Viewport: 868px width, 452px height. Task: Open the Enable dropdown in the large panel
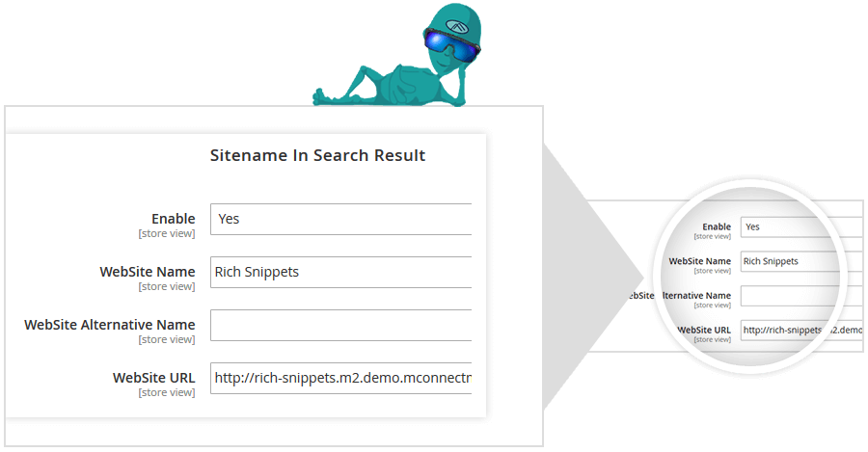pyautogui.click(x=340, y=219)
